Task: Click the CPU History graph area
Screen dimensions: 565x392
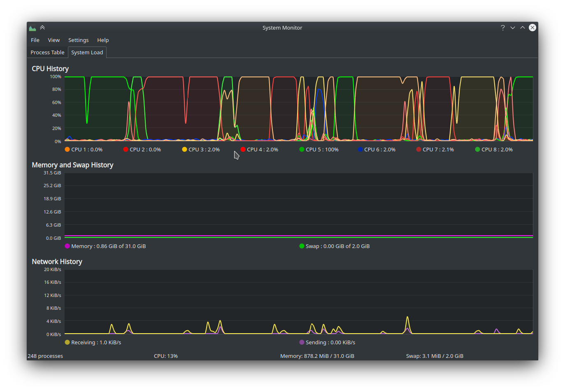Action: tap(299, 109)
